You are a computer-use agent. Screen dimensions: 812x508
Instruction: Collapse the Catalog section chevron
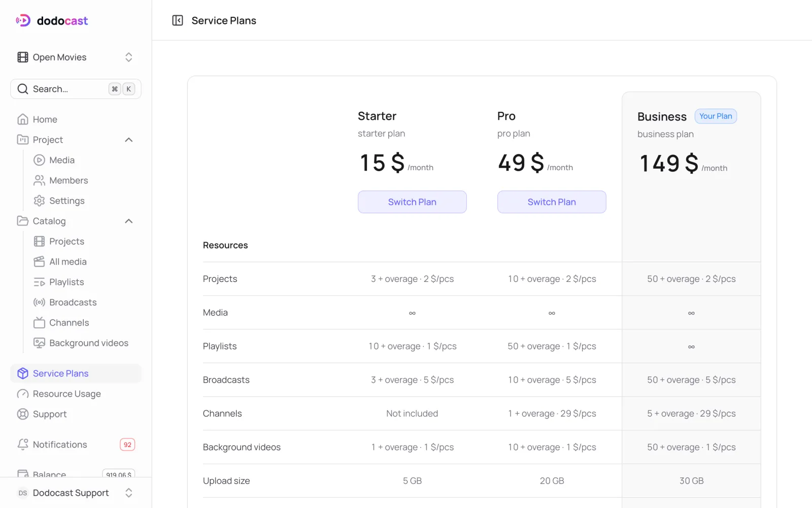click(x=129, y=221)
